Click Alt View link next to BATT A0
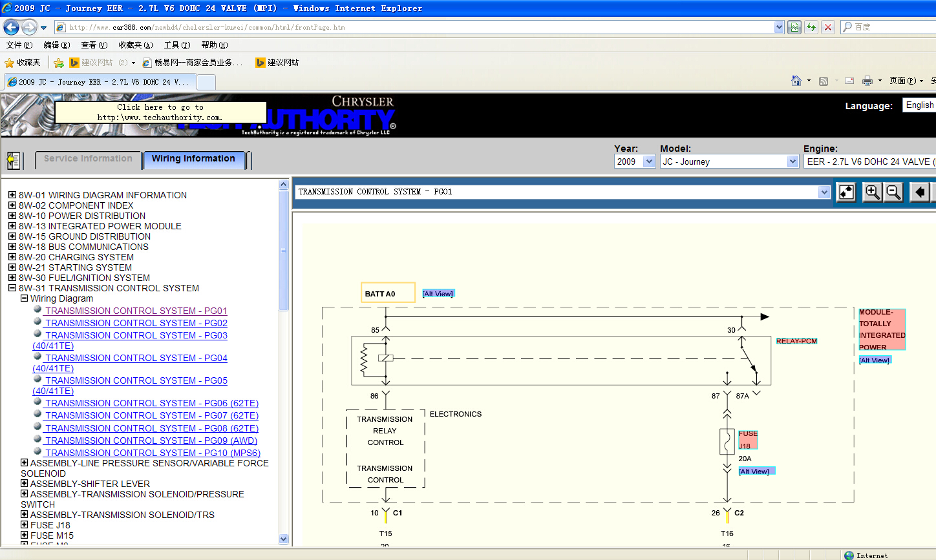This screenshot has height=560, width=936. pos(438,293)
